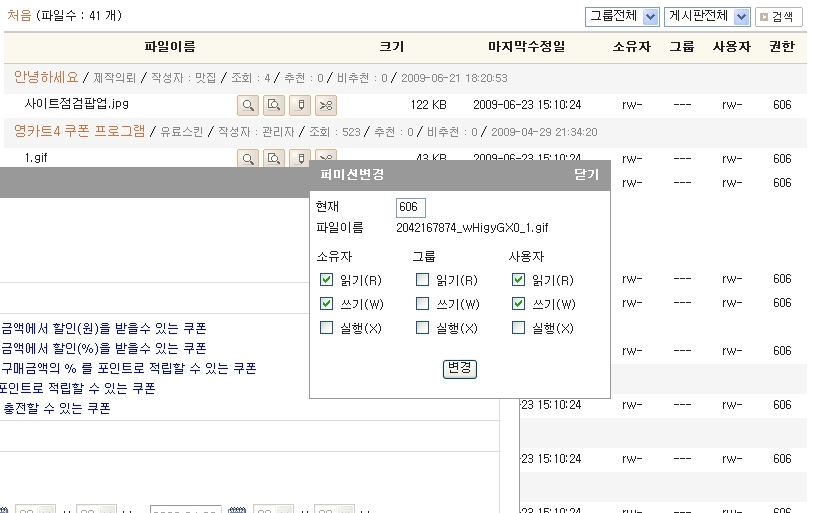
Task: Toggle 사용자 쓰기(W) checkbox
Action: coord(518,303)
